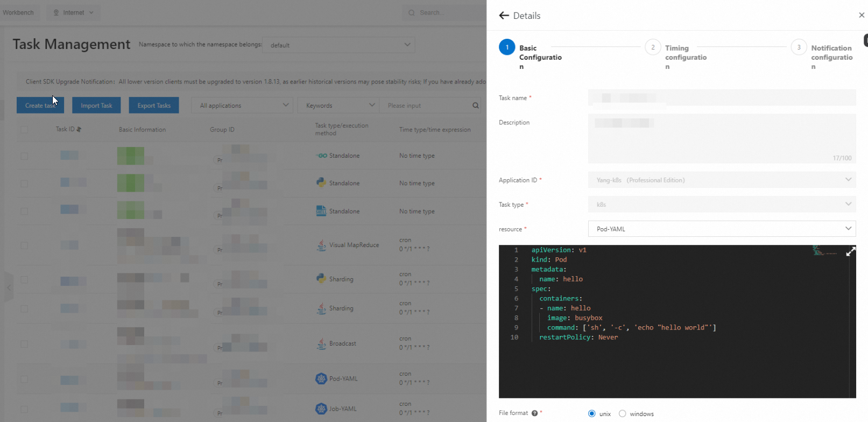Click the 'image: busybox' YAML line
Image resolution: width=868 pixels, height=422 pixels.
[x=575, y=318]
